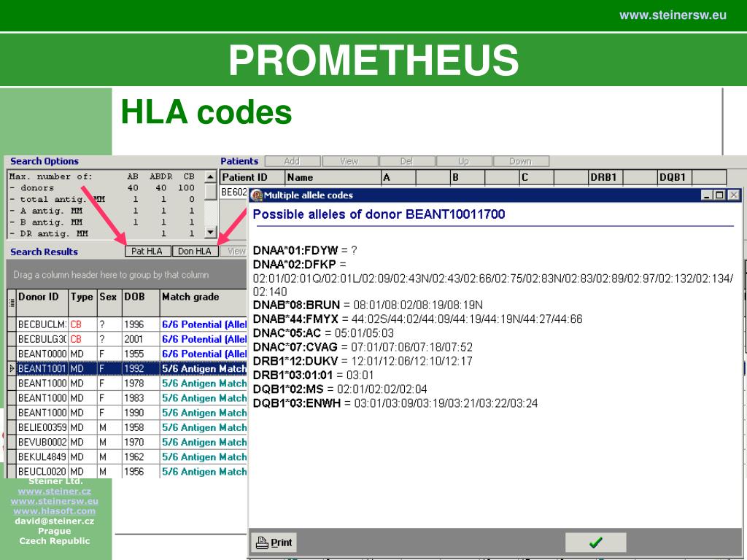The height and width of the screenshot is (560, 747).
Task: Open the Don HLA view
Action: point(194,251)
